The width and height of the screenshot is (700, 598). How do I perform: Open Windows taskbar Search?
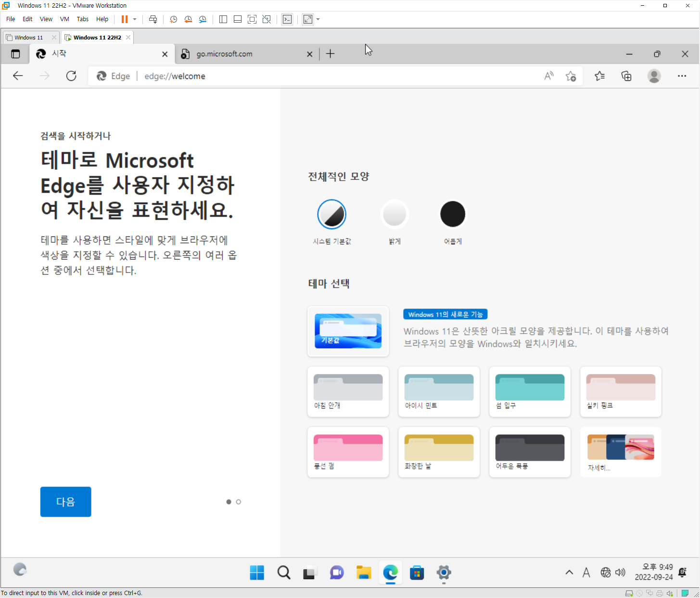pos(284,572)
